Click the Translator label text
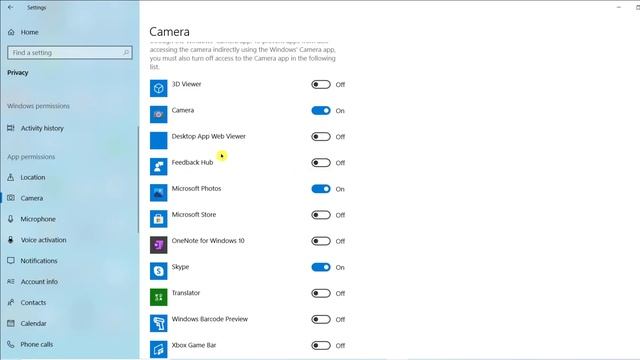Screen dimensions: 640x360 point(186,293)
